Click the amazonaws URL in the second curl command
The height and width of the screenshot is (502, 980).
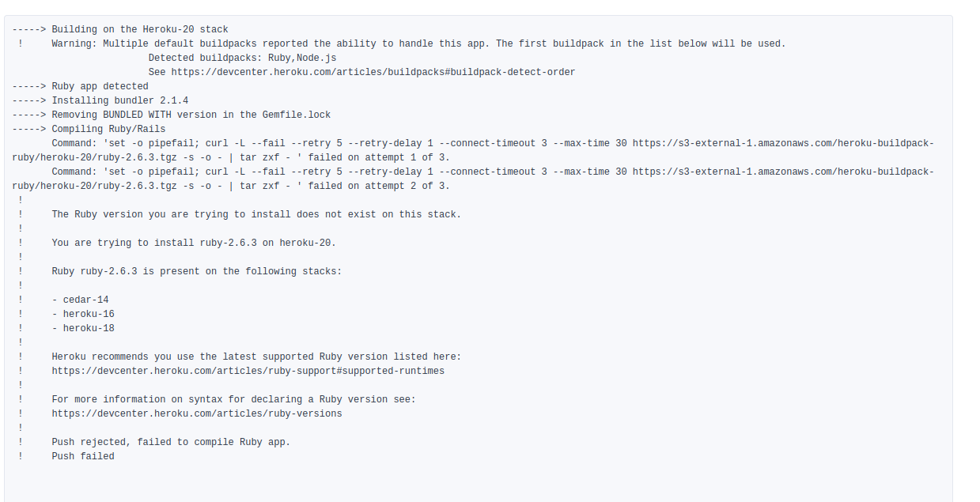783,172
